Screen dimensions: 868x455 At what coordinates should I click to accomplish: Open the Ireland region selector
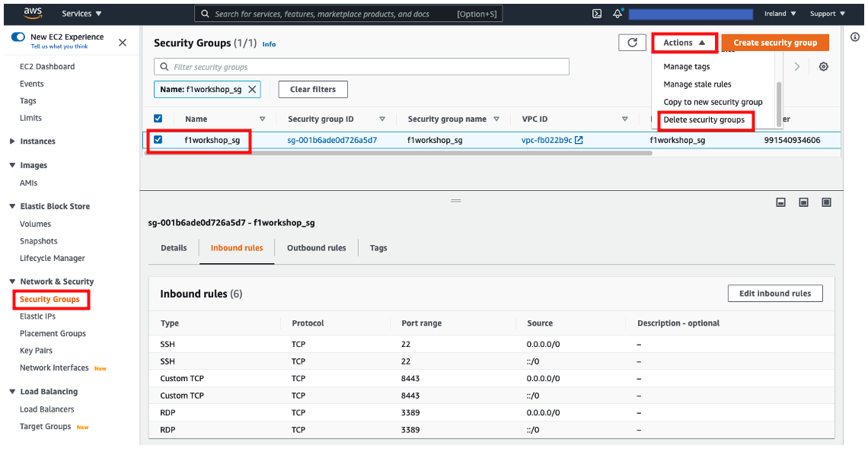click(x=780, y=14)
